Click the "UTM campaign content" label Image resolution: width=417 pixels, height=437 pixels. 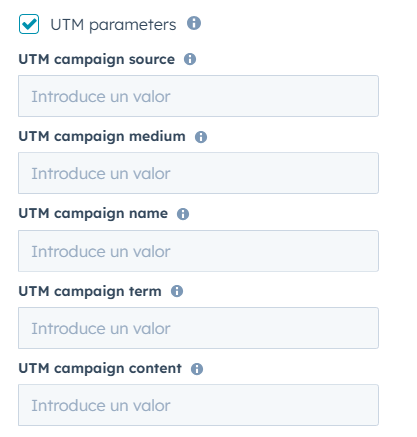click(x=100, y=369)
